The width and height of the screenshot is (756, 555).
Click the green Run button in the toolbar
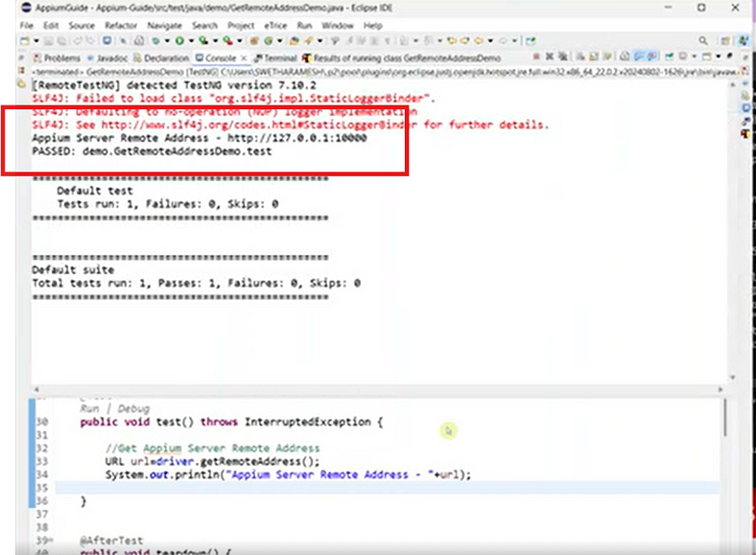178,41
